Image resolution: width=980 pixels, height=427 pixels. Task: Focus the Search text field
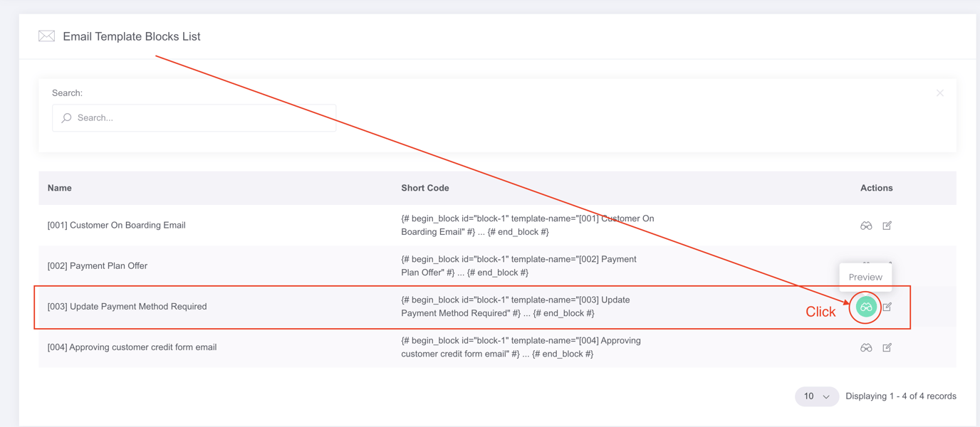pyautogui.click(x=194, y=118)
